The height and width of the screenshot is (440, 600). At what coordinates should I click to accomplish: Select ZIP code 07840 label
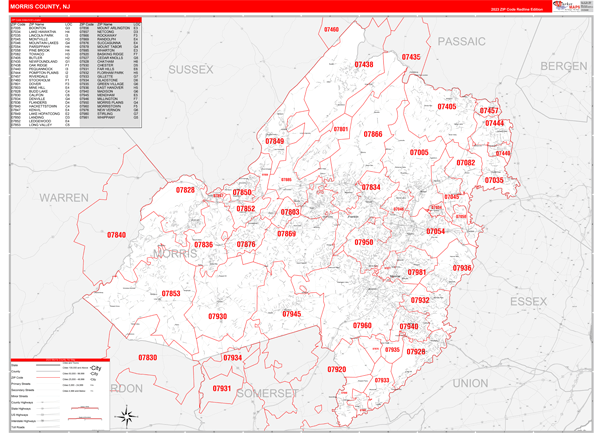point(116,235)
